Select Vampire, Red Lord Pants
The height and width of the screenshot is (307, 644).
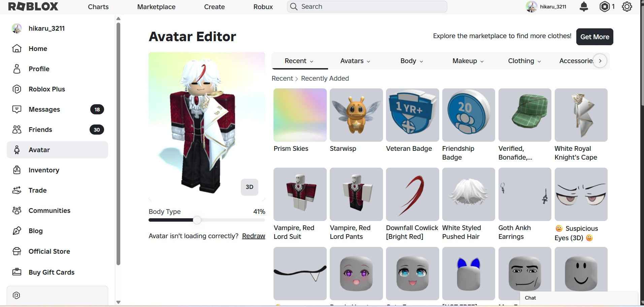(356, 194)
